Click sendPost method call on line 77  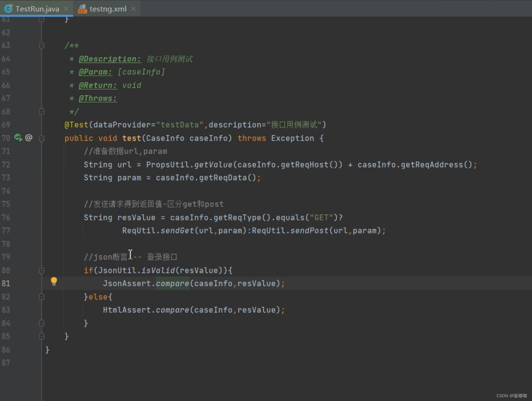click(x=309, y=230)
